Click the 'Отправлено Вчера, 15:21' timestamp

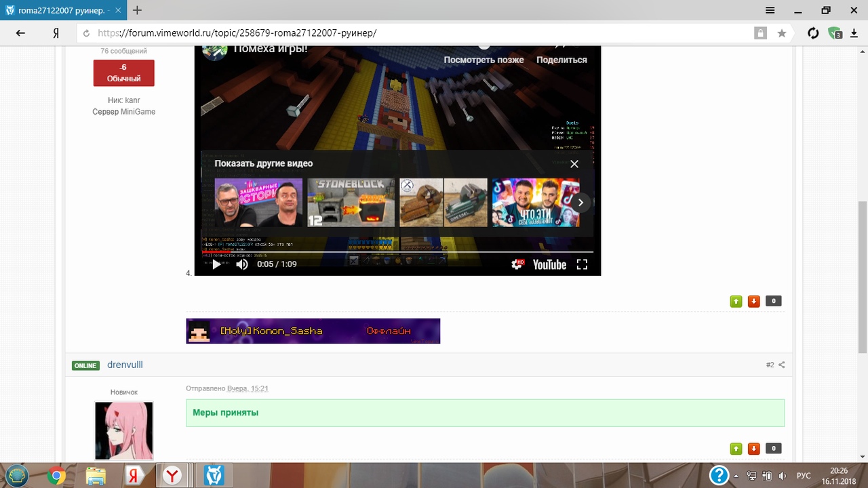(227, 388)
